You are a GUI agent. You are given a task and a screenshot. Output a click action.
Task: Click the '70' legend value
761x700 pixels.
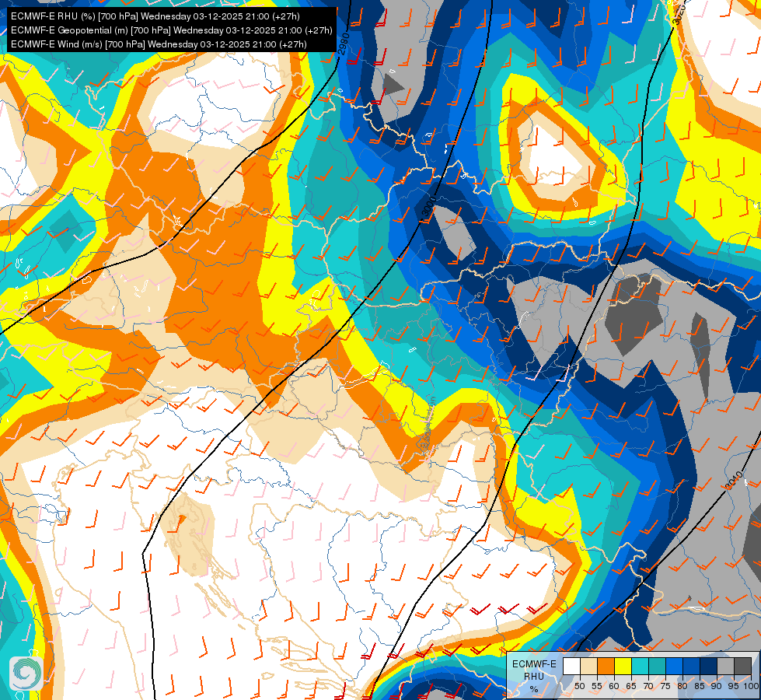[648, 686]
